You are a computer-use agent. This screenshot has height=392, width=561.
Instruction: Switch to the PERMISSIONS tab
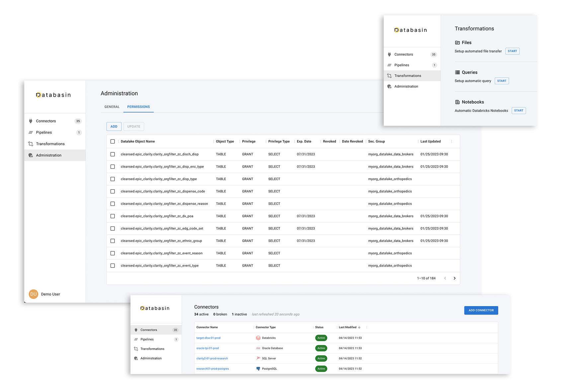(x=138, y=107)
